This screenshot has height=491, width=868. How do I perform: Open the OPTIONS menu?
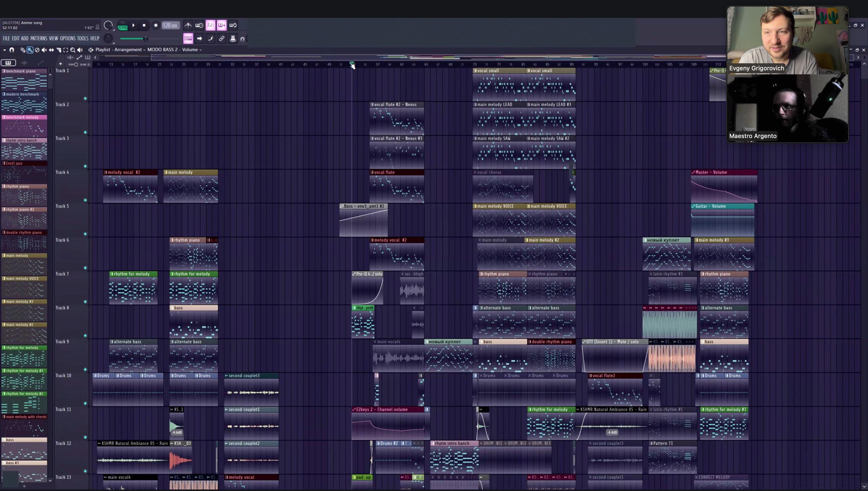(x=67, y=38)
